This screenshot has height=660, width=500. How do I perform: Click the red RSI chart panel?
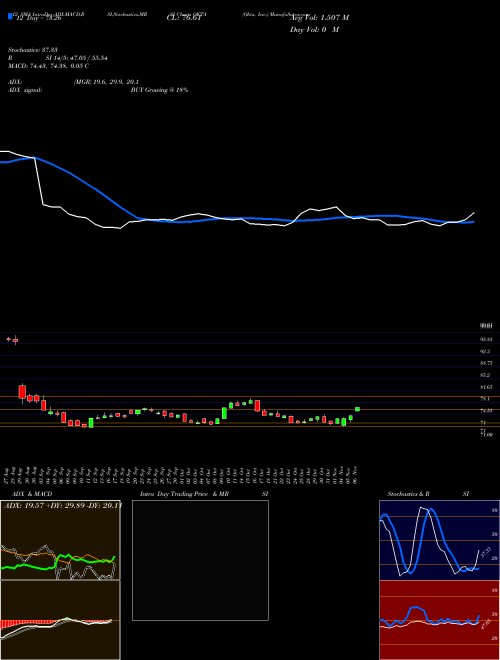tap(439, 620)
